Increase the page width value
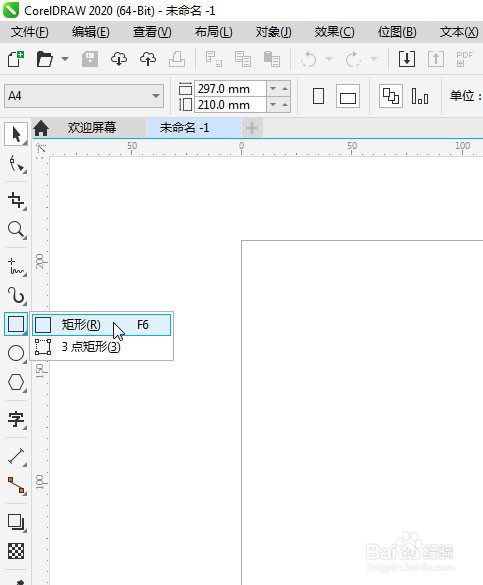This screenshot has height=585, width=483. coord(285,89)
